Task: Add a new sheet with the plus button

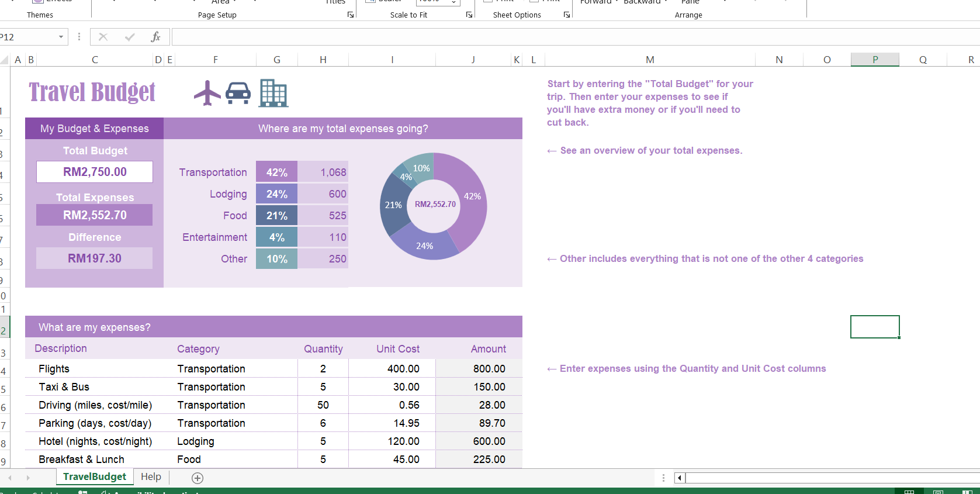Action: [198, 478]
